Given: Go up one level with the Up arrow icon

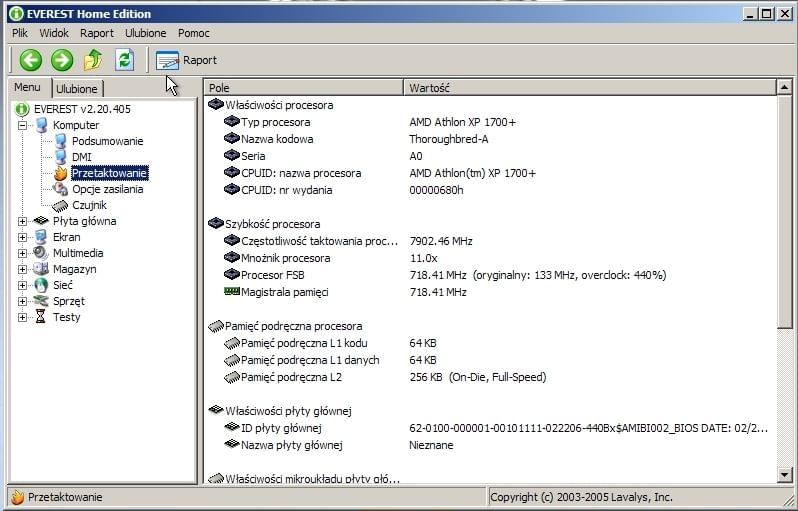Looking at the screenshot, I should click(x=93, y=60).
